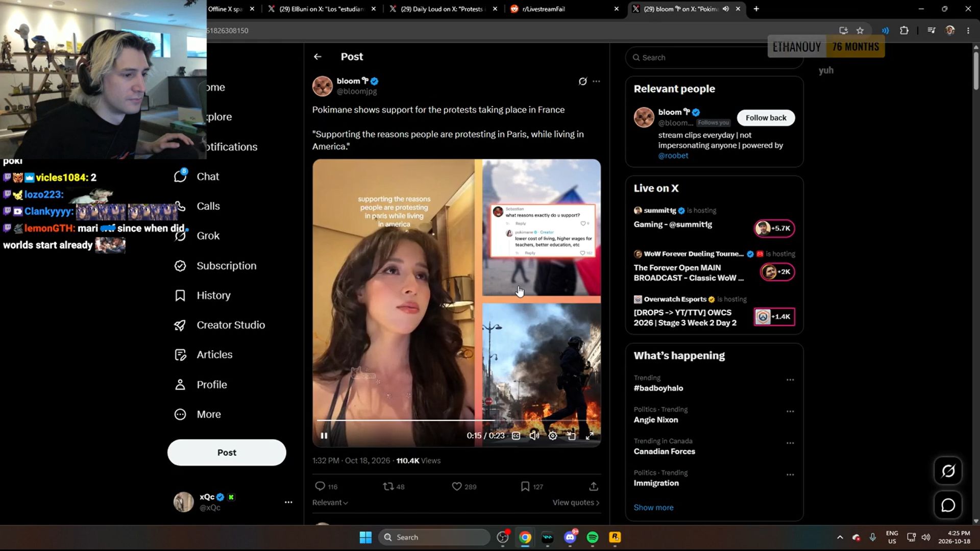Screen dimensions: 980x551
Task: Click the white Post button
Action: [x=227, y=453]
